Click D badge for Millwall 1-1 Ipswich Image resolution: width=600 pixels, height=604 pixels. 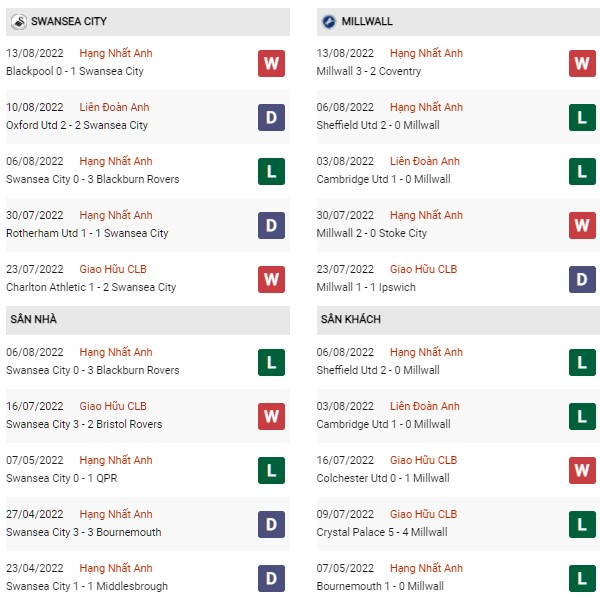(x=582, y=280)
